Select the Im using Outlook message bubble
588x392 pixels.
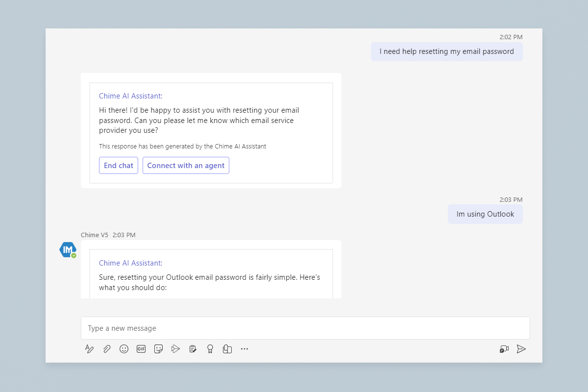[485, 214]
